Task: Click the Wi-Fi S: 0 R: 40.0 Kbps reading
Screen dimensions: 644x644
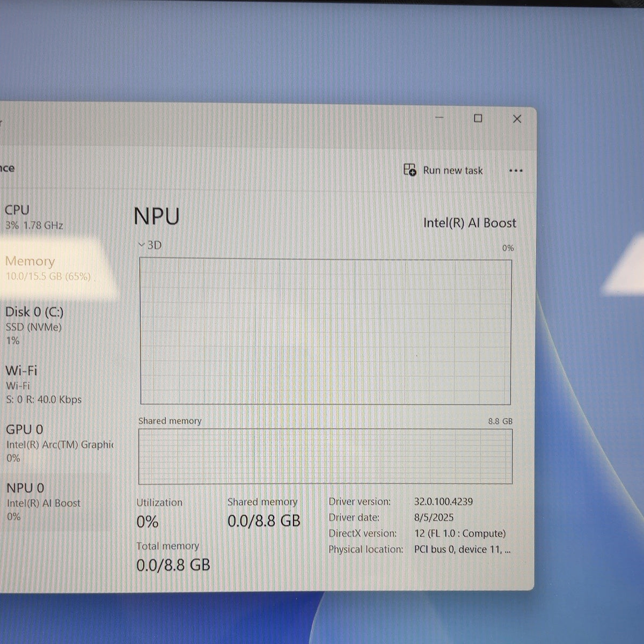Action: 44,399
